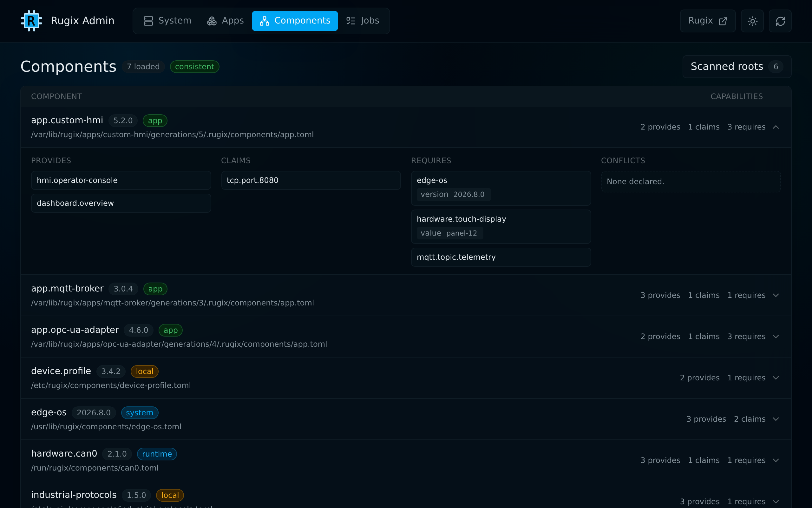Expand the hardware.can0 row chevron
Screen dimensions: 812x508
pyautogui.click(x=776, y=461)
